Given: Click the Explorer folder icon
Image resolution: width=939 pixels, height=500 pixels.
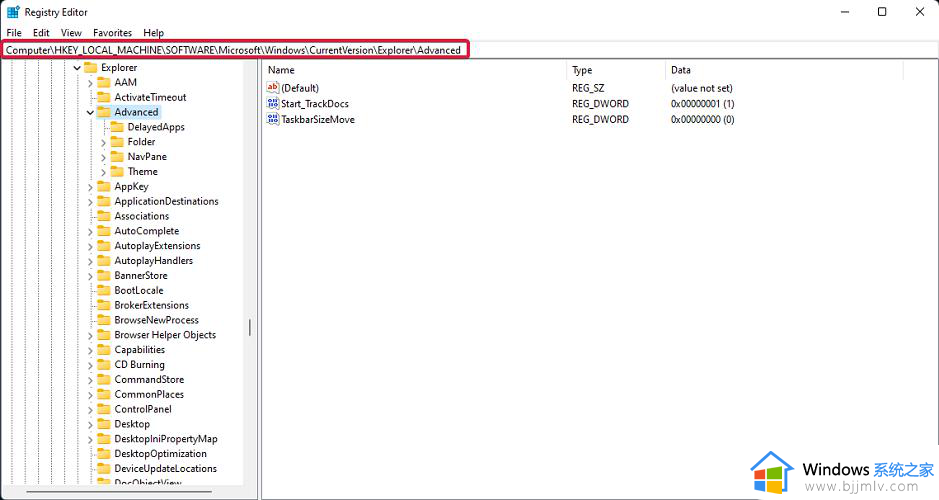Looking at the screenshot, I should 90,67.
